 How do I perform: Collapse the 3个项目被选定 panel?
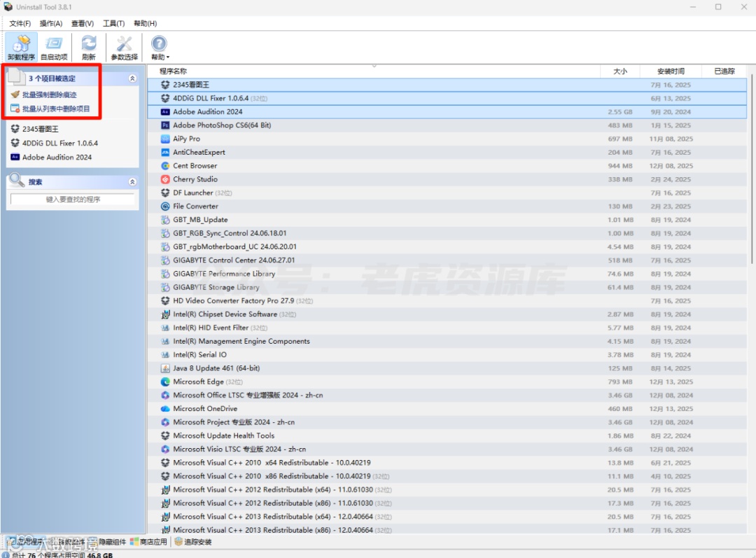(x=132, y=78)
